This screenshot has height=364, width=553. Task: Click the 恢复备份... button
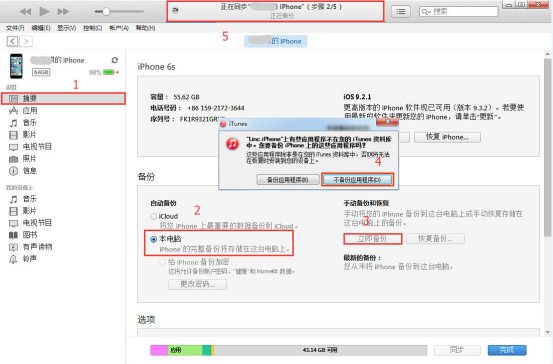[435, 239]
